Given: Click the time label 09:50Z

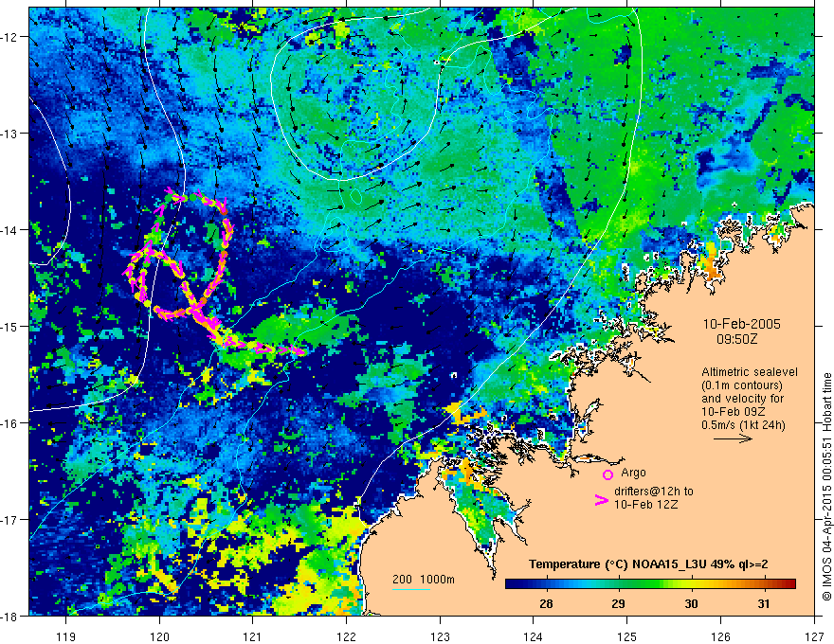Looking at the screenshot, I should point(736,338).
